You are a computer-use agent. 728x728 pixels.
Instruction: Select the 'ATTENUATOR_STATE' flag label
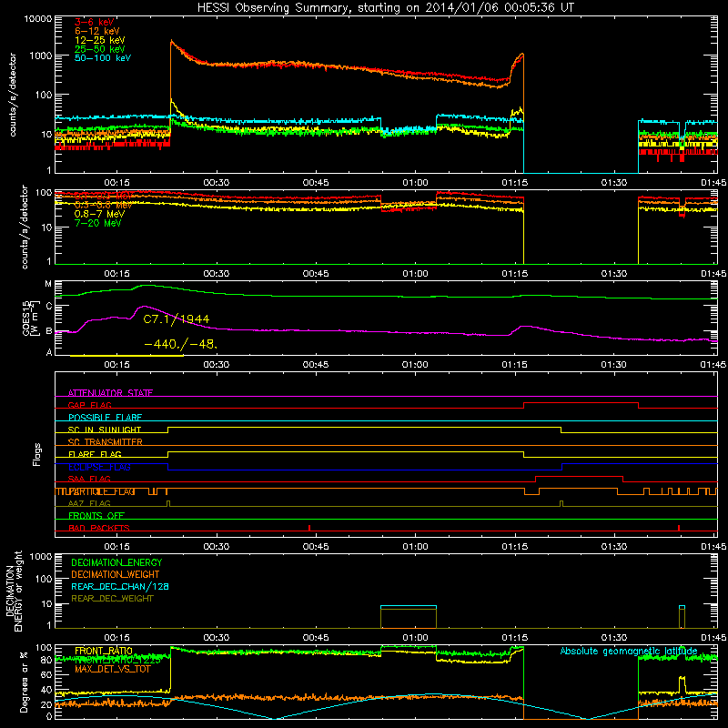point(110,393)
